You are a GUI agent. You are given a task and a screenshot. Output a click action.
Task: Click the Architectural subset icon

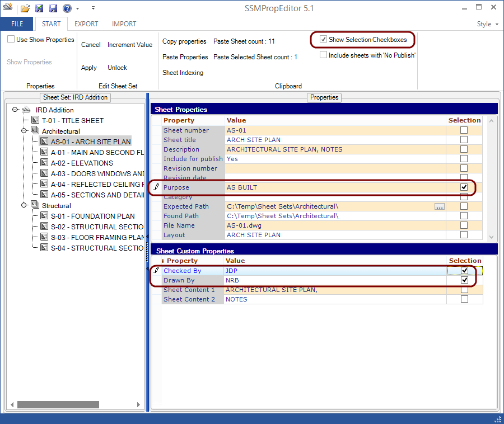[x=35, y=130]
